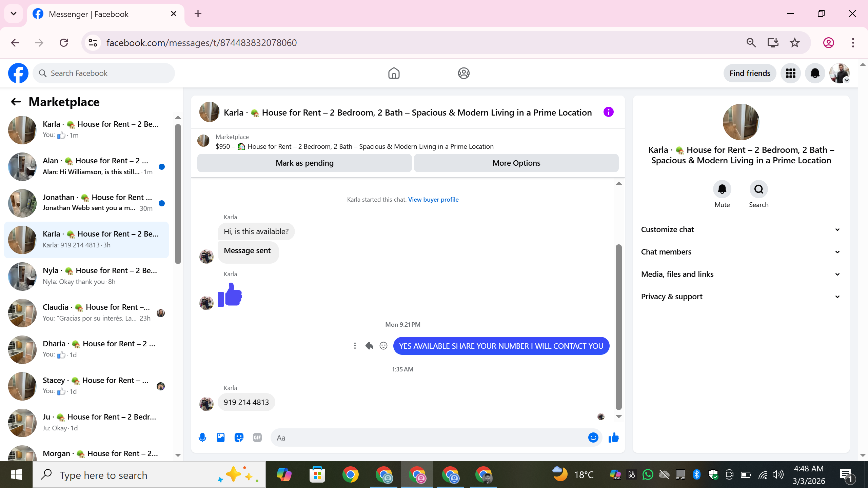Viewport: 868px width, 488px height.
Task: Attach a photo using the image icon
Action: [x=221, y=438]
